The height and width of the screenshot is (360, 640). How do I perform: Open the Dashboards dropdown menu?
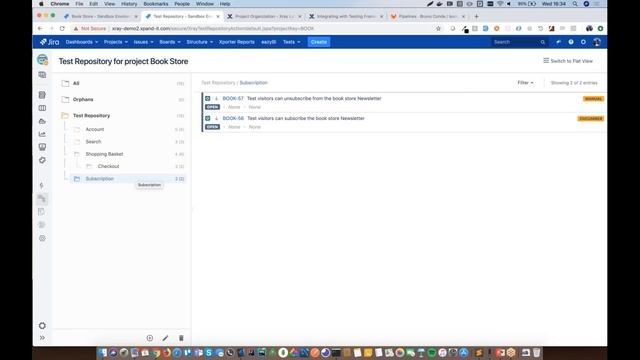tap(82, 42)
